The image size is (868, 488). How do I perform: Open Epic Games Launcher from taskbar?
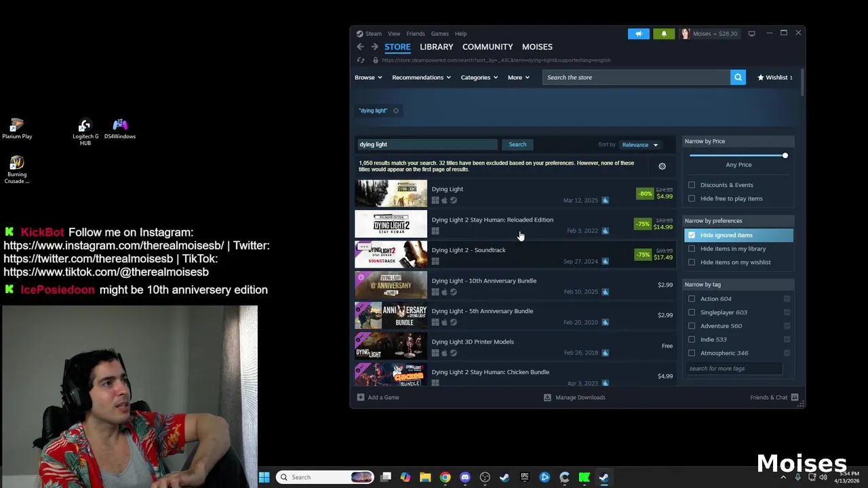click(525, 477)
